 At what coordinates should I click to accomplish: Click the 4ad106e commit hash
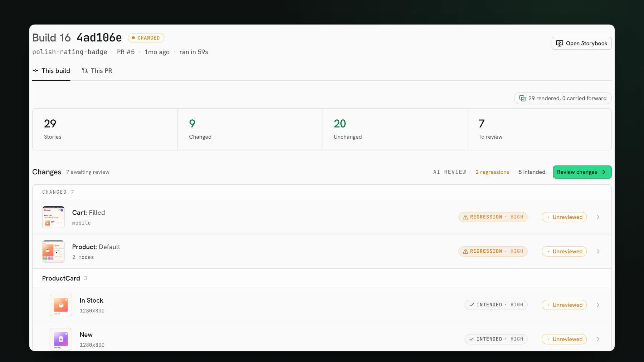tap(99, 38)
